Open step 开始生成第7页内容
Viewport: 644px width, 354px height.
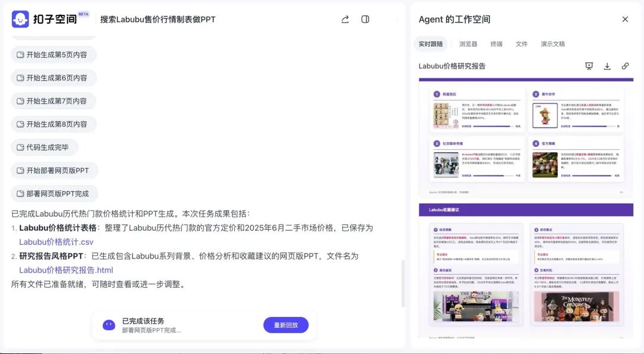point(54,101)
